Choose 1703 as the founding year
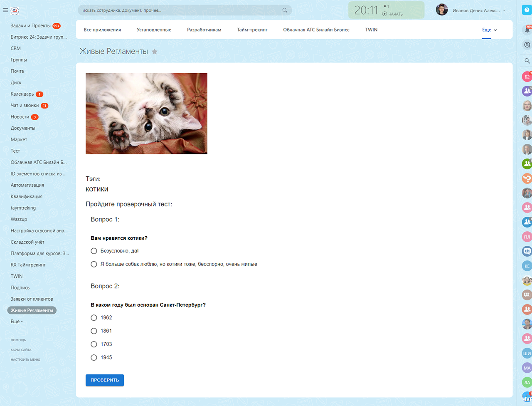 [94, 344]
